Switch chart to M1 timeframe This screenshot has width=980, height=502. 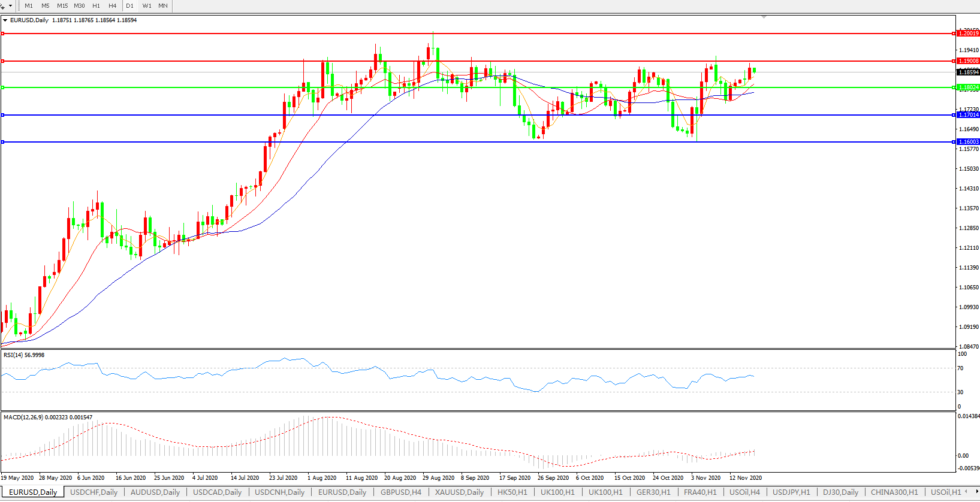coord(29,6)
